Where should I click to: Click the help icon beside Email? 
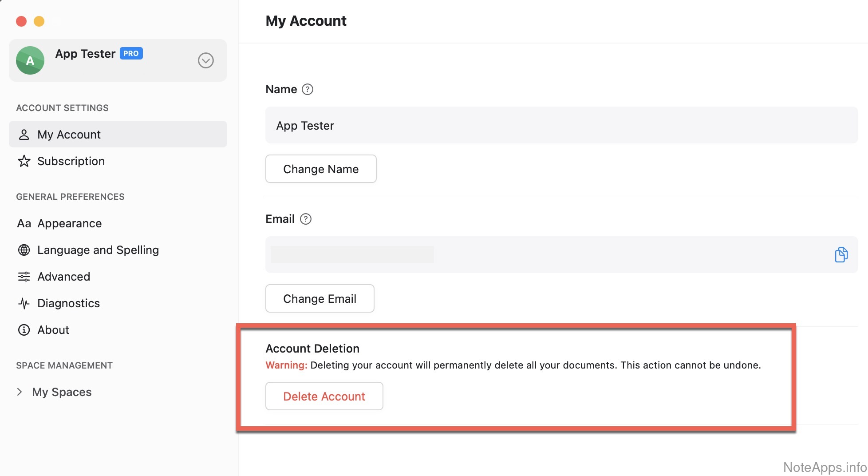[x=306, y=219]
